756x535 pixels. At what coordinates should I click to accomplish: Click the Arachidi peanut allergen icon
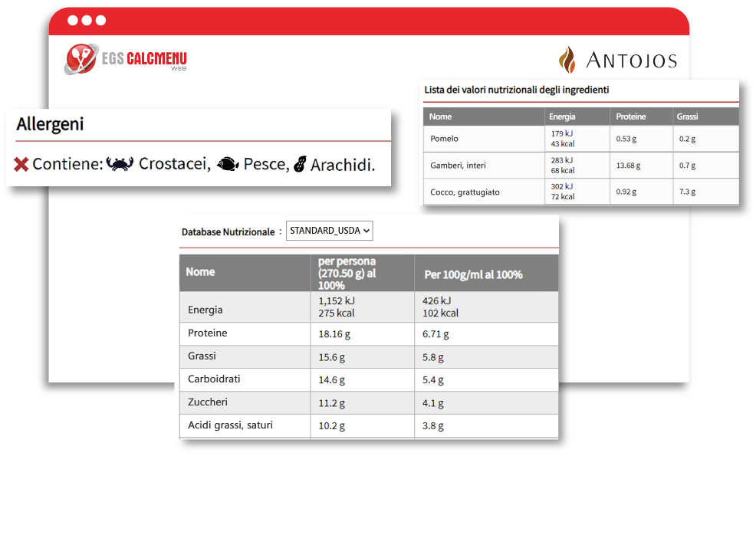pos(300,164)
